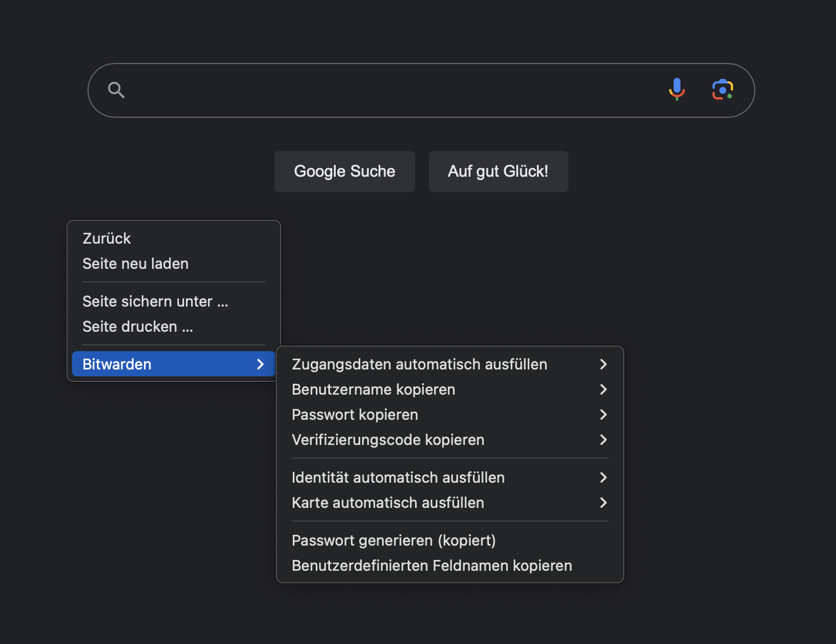The image size is (836, 644).
Task: Select Passwort generieren (kopiert)
Action: point(450,540)
